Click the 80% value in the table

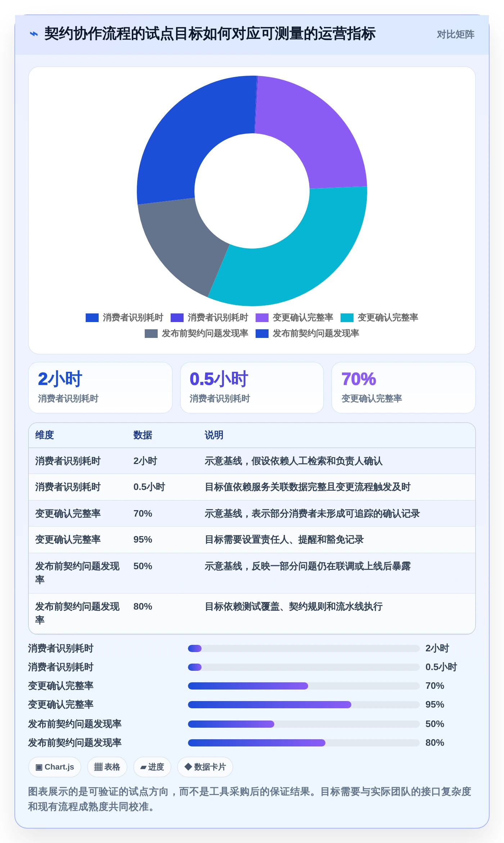pos(143,606)
